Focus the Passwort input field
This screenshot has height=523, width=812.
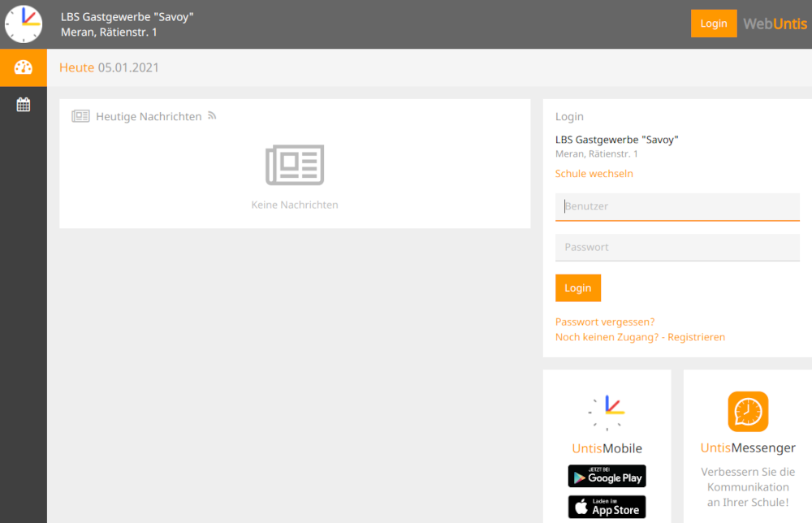point(677,247)
